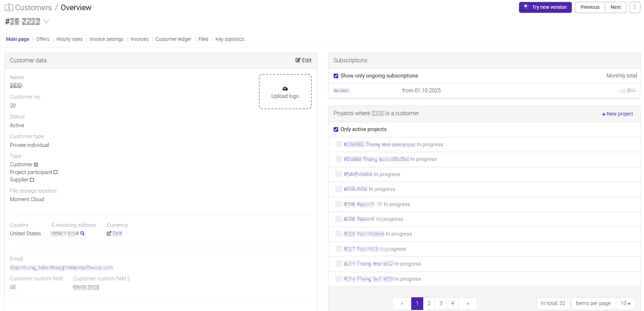Open the Offers tab
644x311 pixels.
point(43,39)
